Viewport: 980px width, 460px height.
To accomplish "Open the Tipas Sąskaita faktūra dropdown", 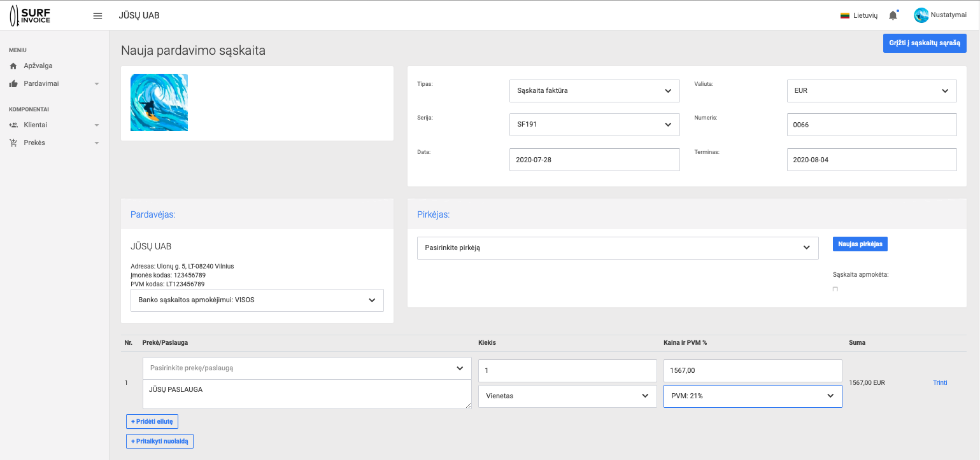I will coord(594,90).
